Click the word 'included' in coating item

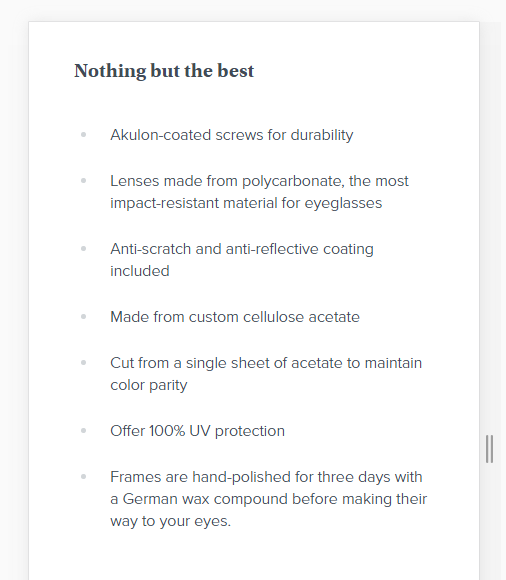(x=140, y=271)
